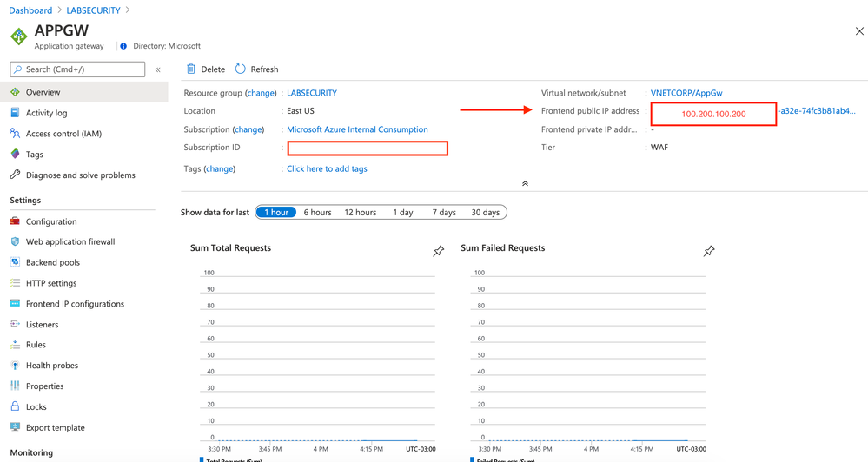868x462 pixels.
Task: Click the Backend pools icon
Action: (15, 262)
